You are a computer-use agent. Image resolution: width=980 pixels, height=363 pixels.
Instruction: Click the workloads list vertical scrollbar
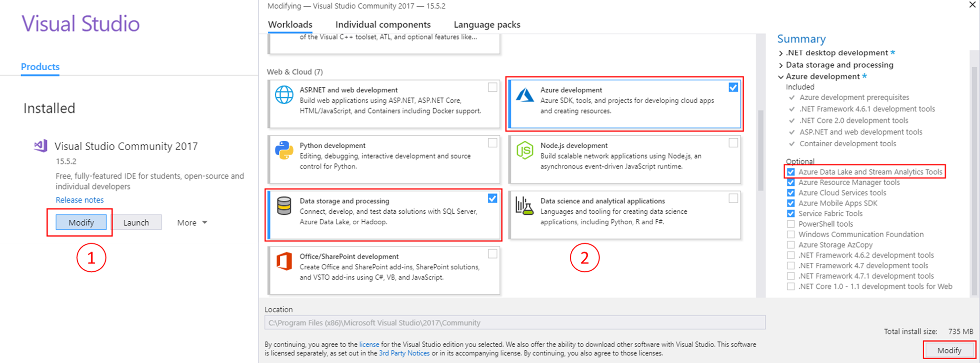(760, 151)
